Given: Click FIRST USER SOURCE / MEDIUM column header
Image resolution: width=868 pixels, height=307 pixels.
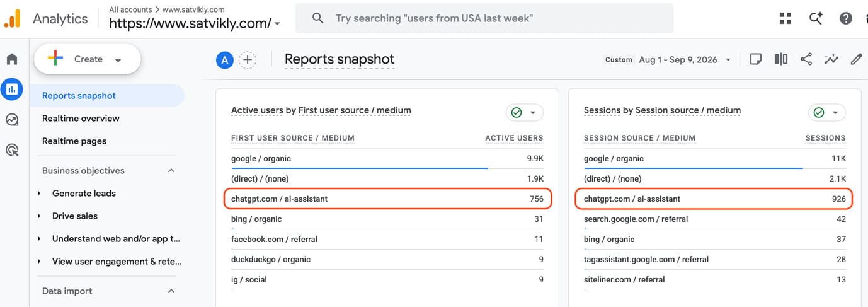Looking at the screenshot, I should point(293,138).
